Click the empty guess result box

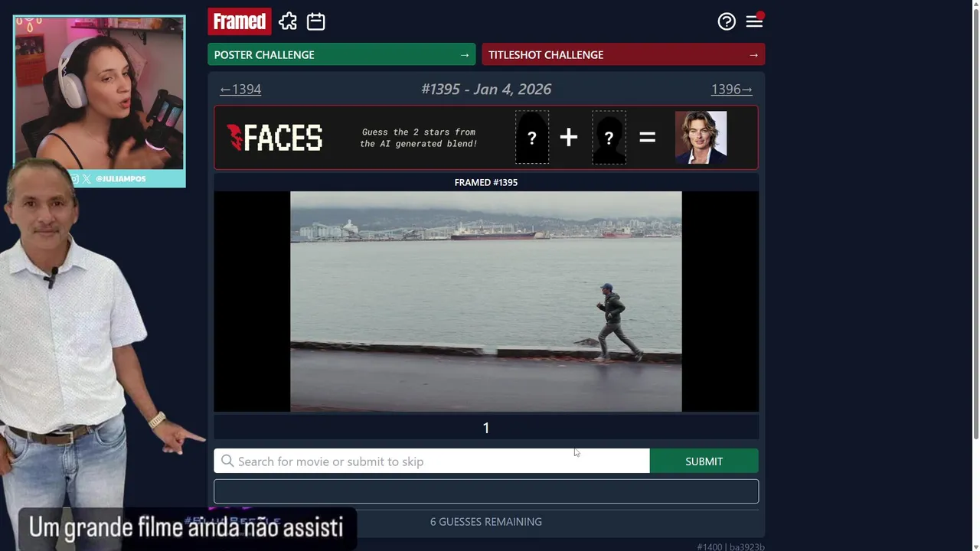coord(486,491)
